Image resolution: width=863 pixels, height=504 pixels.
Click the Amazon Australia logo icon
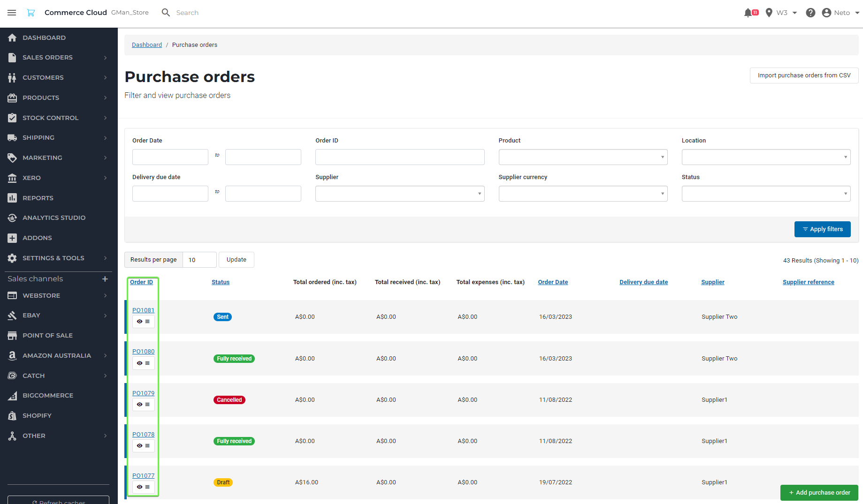[12, 355]
